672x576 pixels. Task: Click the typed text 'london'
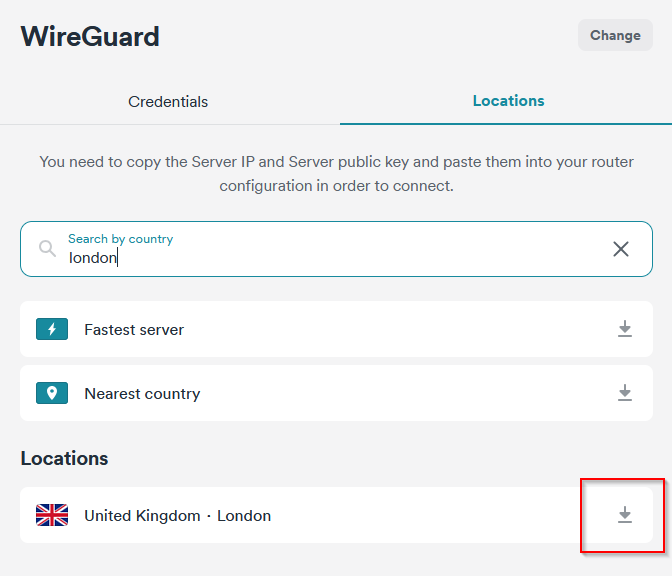click(92, 258)
